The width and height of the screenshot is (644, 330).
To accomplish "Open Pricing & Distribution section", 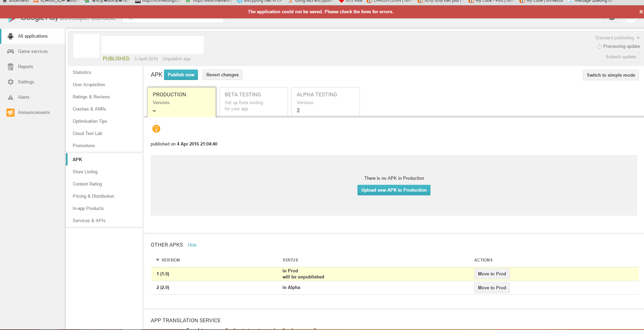I will tap(93, 196).
